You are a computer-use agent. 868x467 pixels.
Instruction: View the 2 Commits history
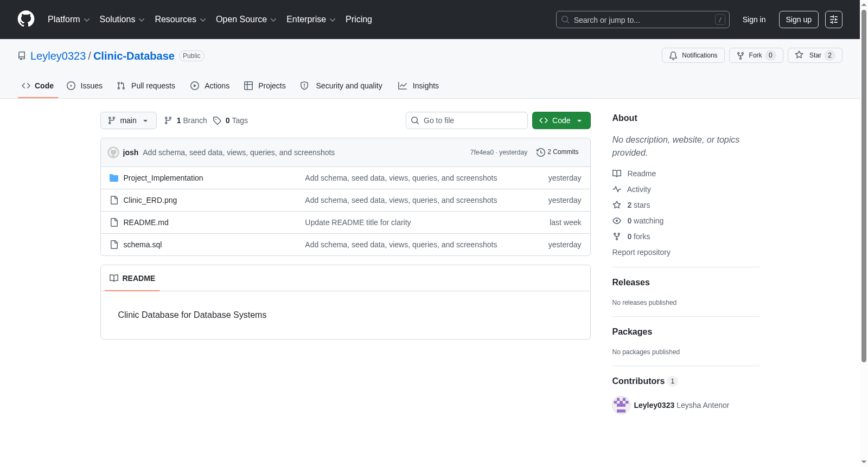point(558,152)
